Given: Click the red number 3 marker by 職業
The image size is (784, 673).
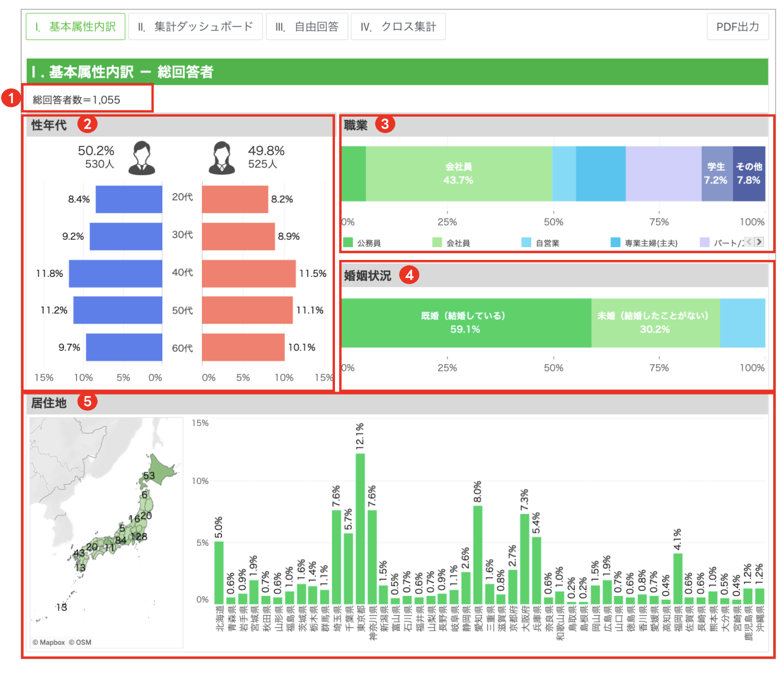Looking at the screenshot, I should pos(385,124).
